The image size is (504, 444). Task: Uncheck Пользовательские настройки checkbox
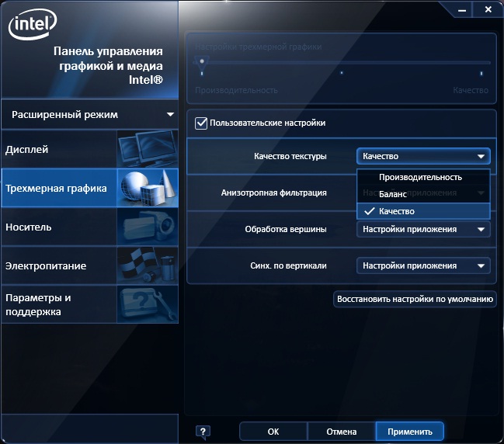(201, 123)
